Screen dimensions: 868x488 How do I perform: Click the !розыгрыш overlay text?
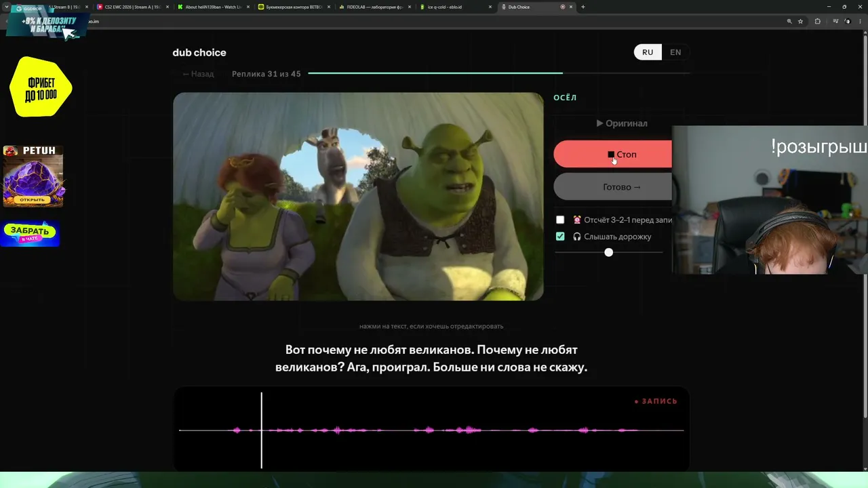point(818,147)
